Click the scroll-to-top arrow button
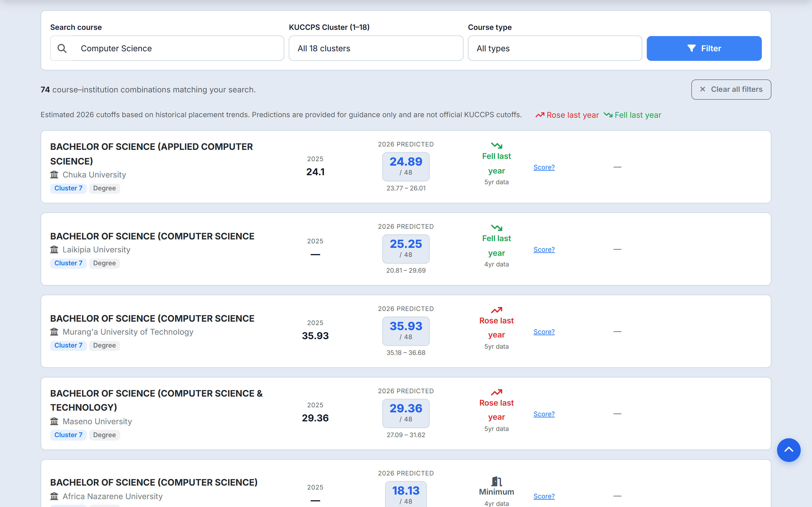The width and height of the screenshot is (812, 507). [789, 450]
